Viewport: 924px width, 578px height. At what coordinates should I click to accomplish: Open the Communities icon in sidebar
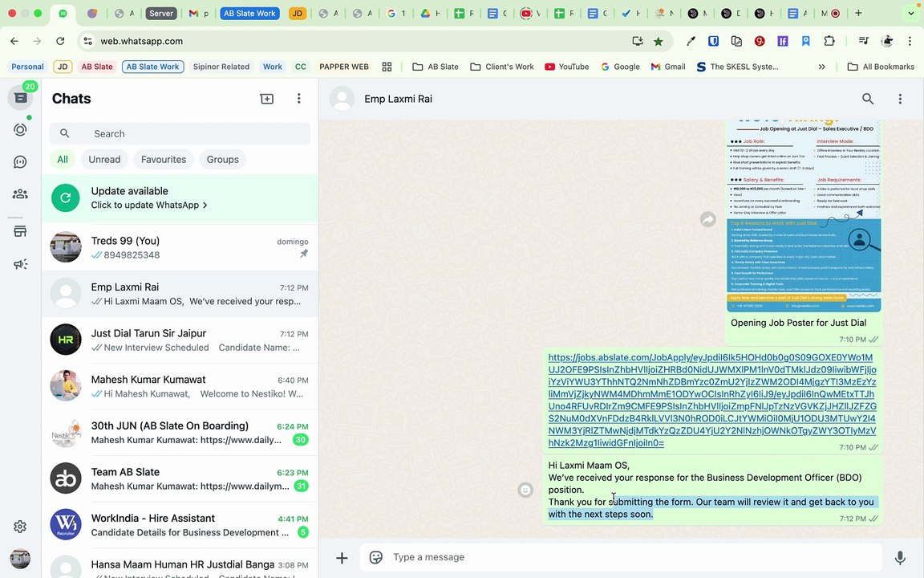pyautogui.click(x=20, y=193)
